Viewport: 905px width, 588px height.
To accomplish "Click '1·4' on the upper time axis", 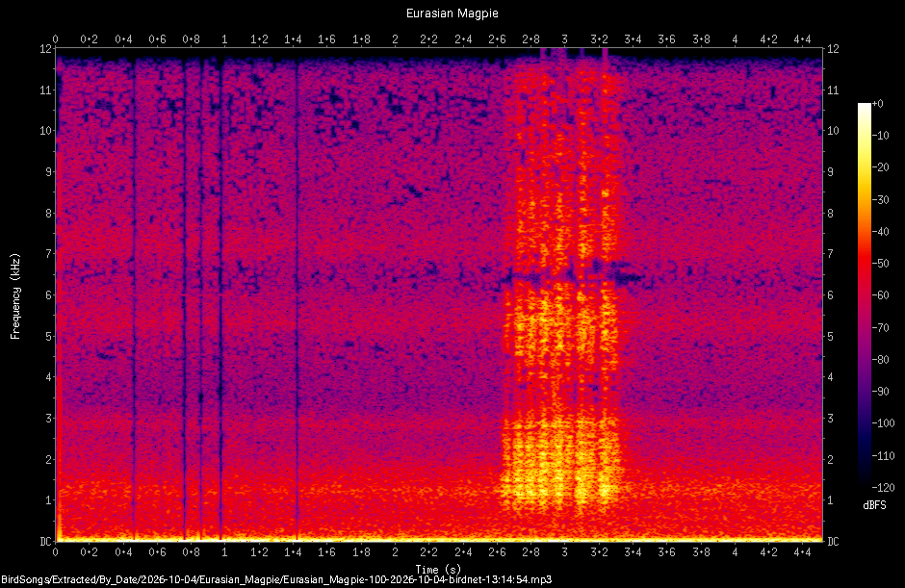I will tap(293, 39).
